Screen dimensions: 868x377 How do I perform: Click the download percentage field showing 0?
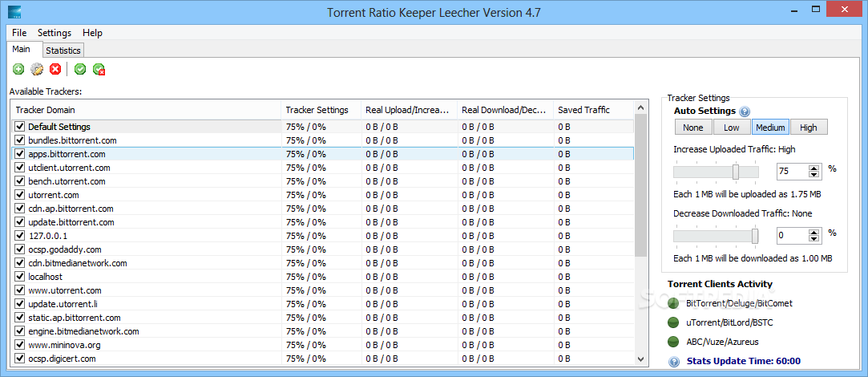793,236
